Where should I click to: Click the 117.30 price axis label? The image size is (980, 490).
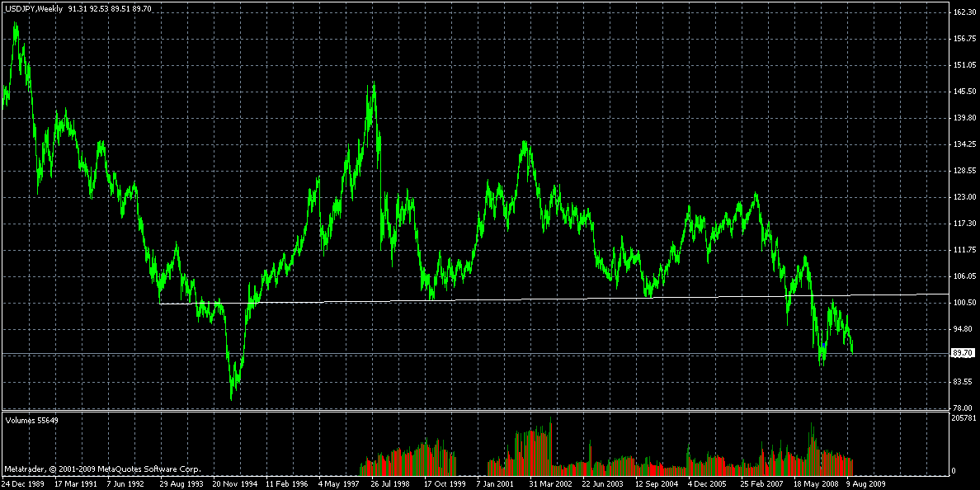click(x=964, y=223)
